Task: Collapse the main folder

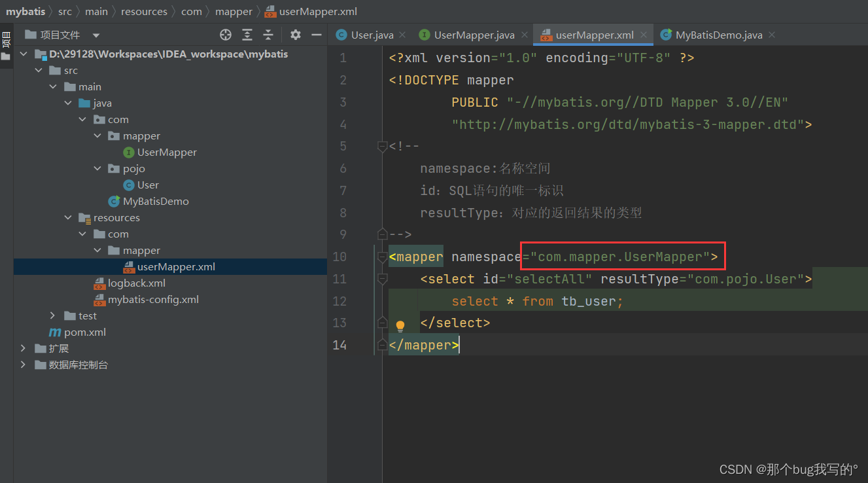Action: pyautogui.click(x=53, y=87)
